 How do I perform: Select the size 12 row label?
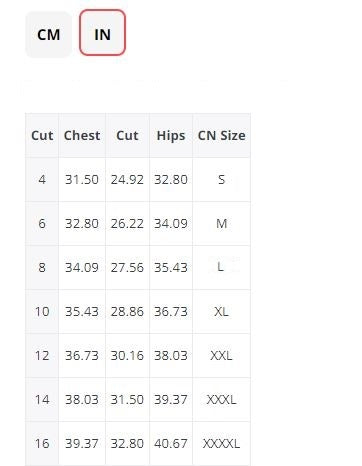42,356
